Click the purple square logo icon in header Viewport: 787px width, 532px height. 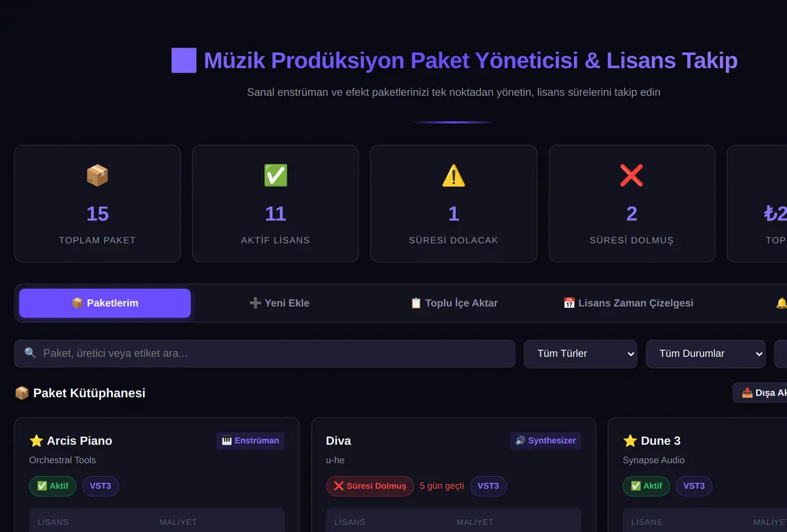(x=184, y=60)
